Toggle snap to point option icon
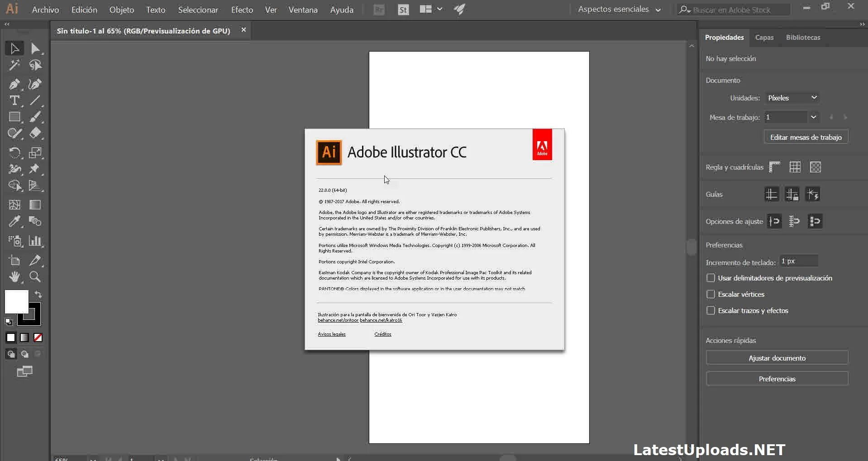868x461 pixels. click(775, 221)
